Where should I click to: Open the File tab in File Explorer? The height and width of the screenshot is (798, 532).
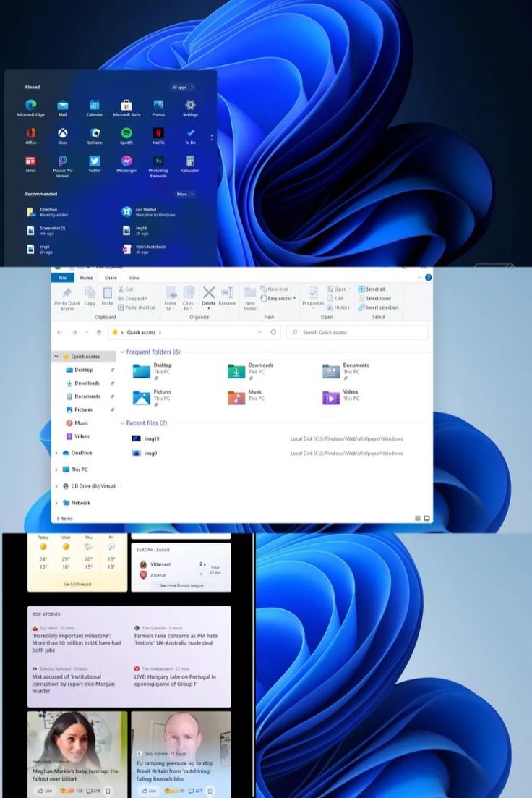63,278
